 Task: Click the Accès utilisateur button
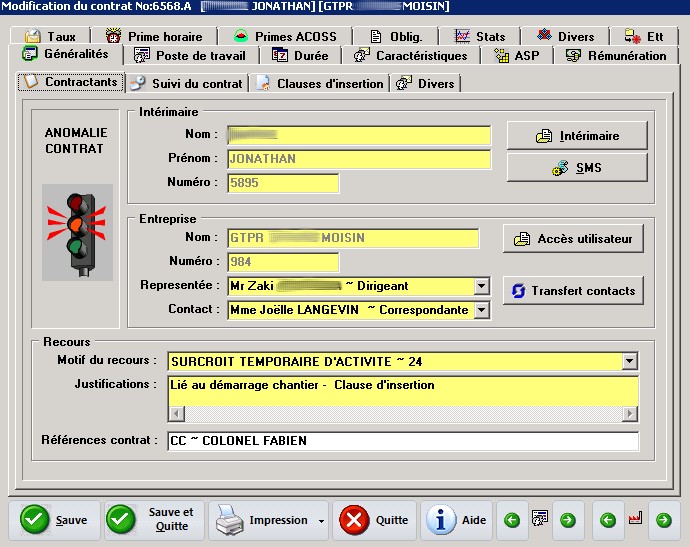573,239
